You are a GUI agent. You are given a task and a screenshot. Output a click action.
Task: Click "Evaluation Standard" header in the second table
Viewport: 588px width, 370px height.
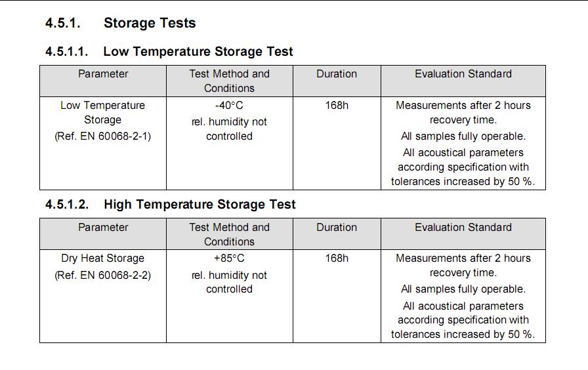point(463,228)
